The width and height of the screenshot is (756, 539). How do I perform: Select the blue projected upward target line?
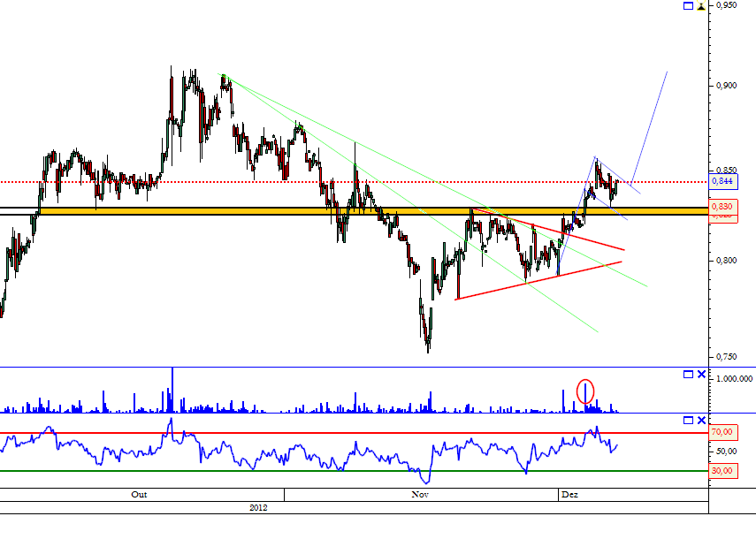tap(649, 129)
